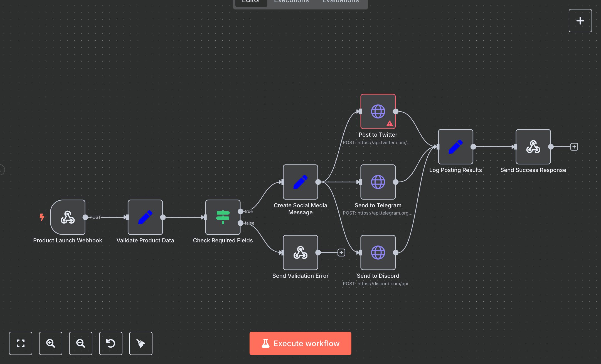Zoom out using the magnifier icon

(x=80, y=343)
